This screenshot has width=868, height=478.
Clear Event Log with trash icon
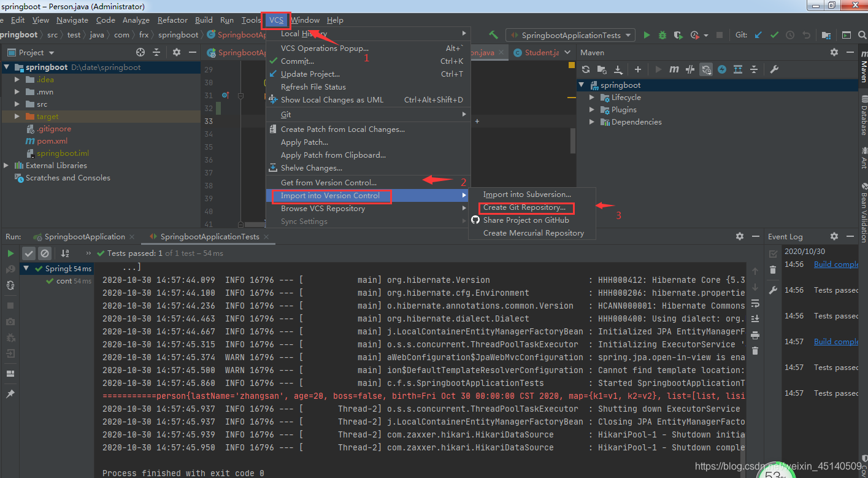click(773, 269)
